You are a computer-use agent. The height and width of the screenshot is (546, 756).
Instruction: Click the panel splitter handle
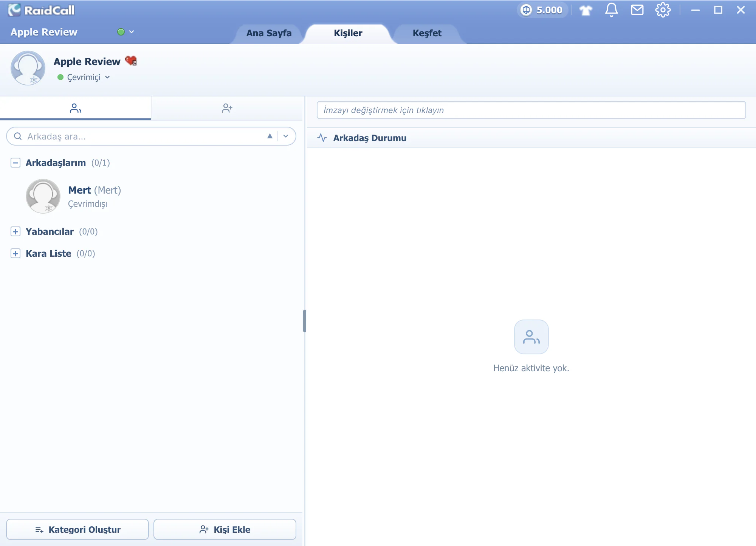coord(304,321)
